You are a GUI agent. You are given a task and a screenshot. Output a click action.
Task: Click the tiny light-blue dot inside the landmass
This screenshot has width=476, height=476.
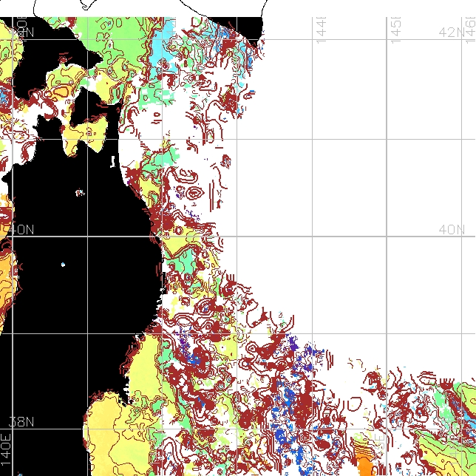(64, 265)
